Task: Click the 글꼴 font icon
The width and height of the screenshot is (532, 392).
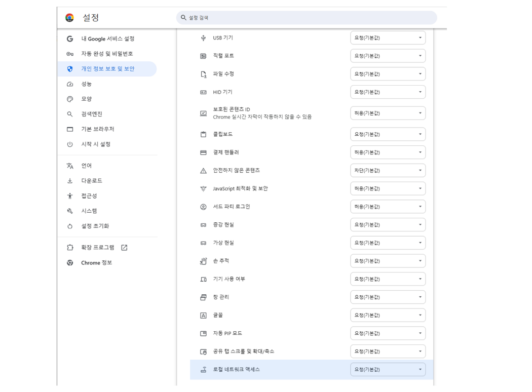Action: click(203, 315)
